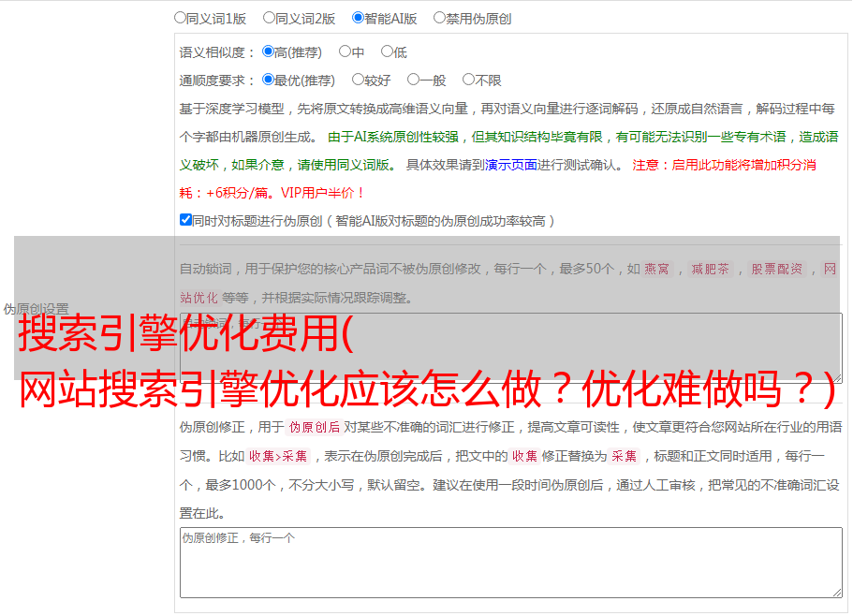Set 语义相似度 to 低

coord(387,51)
